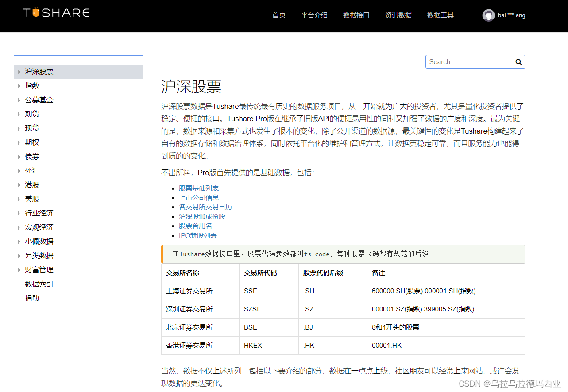Click the 股票曾用名 link
The image size is (568, 392).
(195, 226)
